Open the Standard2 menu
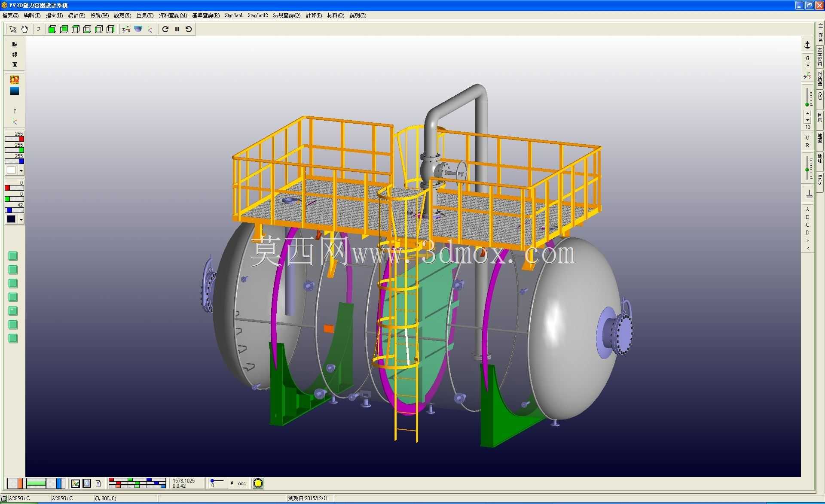The width and height of the screenshot is (825, 504). pos(258,15)
